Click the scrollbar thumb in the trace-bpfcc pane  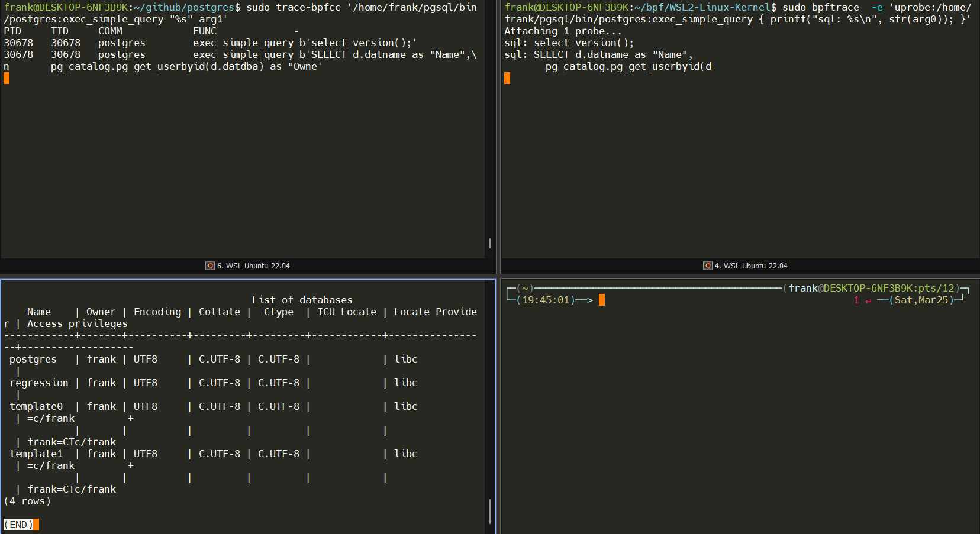[490, 243]
